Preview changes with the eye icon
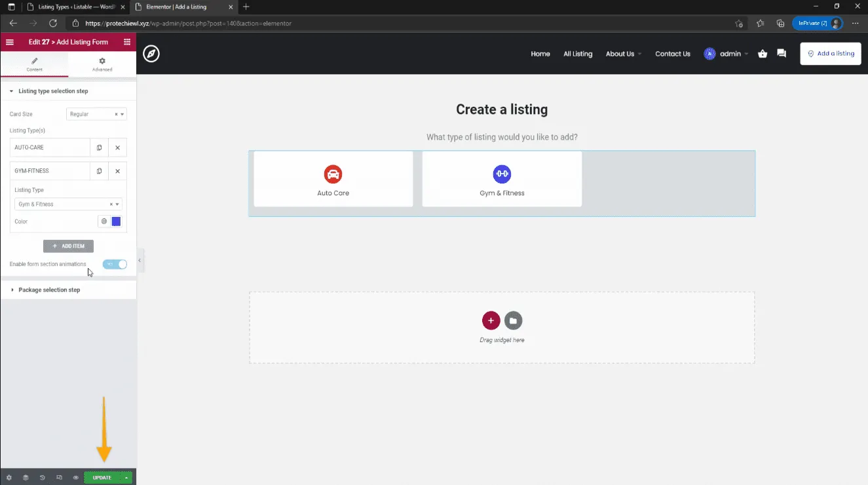 76,478
